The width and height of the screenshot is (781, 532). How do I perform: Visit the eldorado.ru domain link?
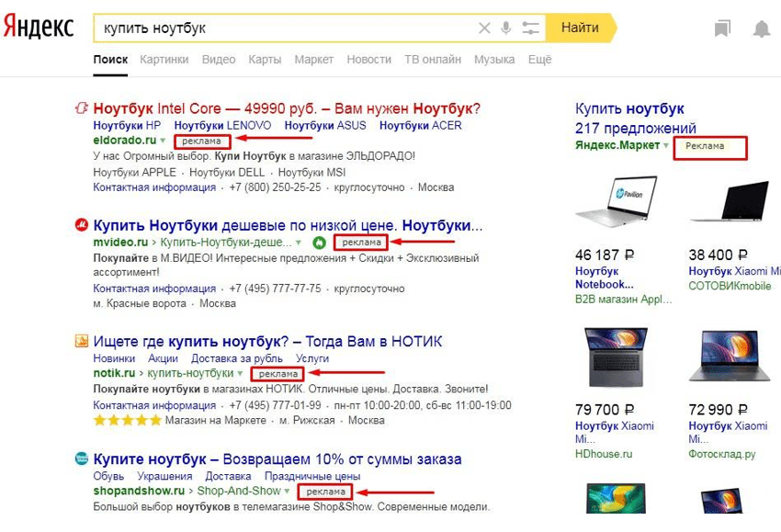coord(125,141)
